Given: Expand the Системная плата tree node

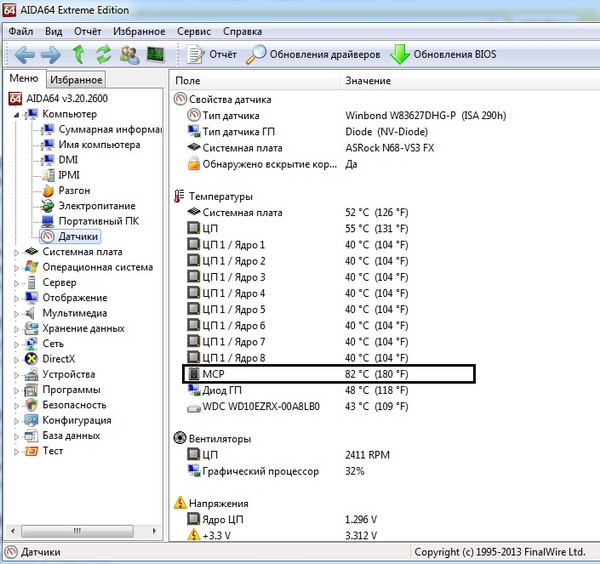Looking at the screenshot, I should tap(16, 253).
